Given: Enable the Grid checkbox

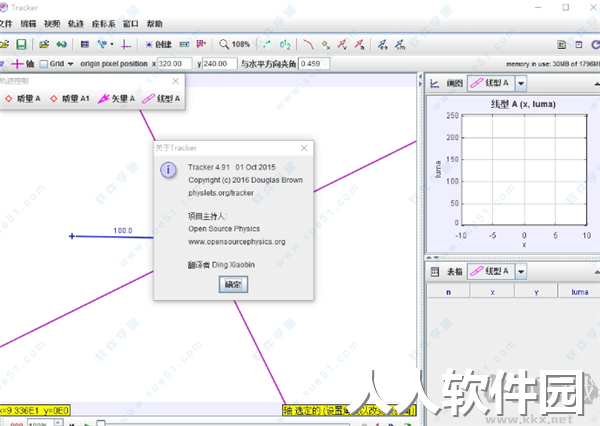Looking at the screenshot, I should point(44,64).
